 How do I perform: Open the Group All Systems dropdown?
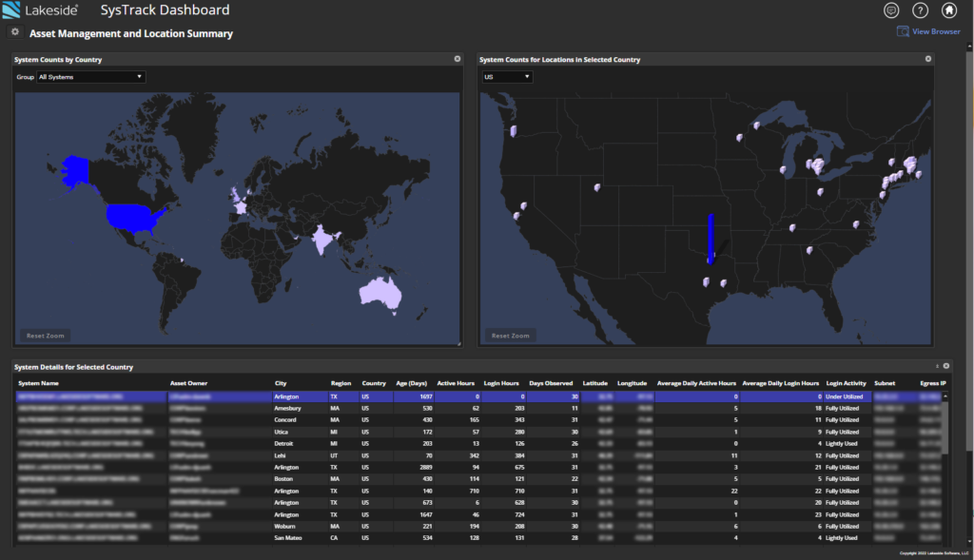click(90, 77)
